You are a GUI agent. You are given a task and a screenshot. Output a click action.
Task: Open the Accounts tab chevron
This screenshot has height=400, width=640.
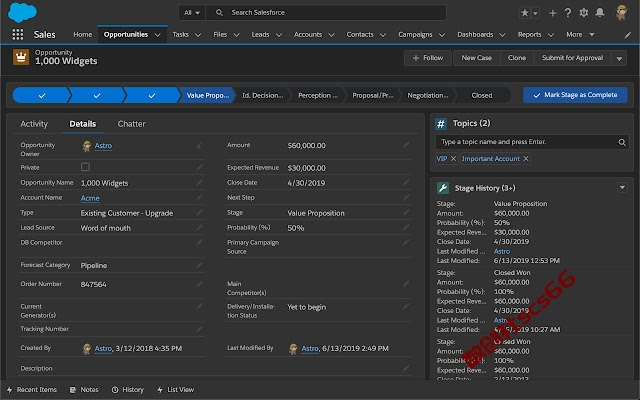click(x=331, y=35)
